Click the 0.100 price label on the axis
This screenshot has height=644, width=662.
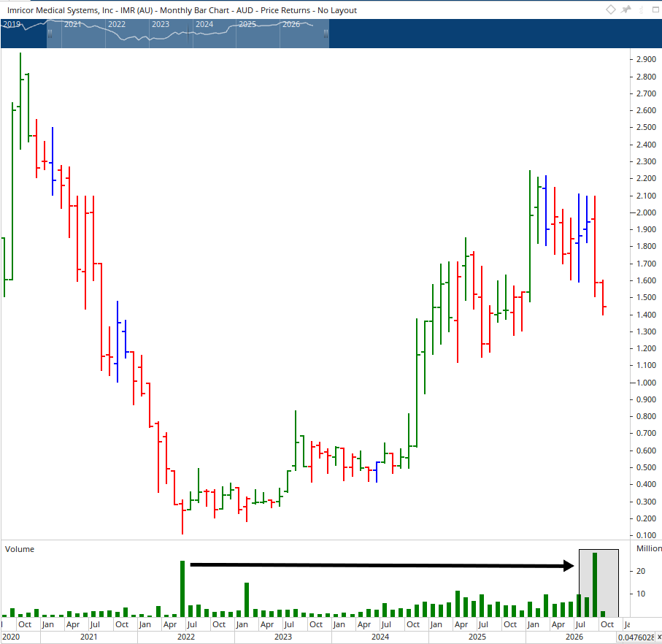(x=646, y=535)
